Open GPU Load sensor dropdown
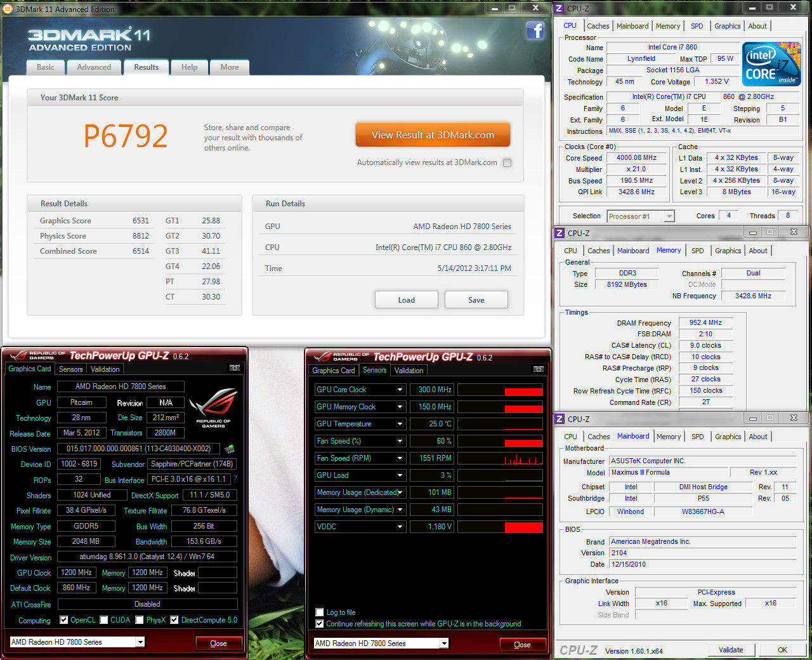Viewport: 812px width, 660px height. [400, 475]
